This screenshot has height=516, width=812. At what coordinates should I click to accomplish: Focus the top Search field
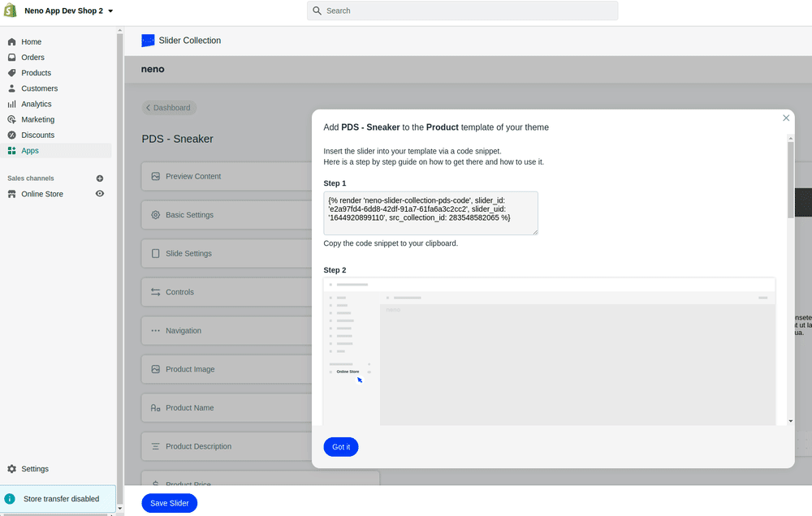(462, 11)
